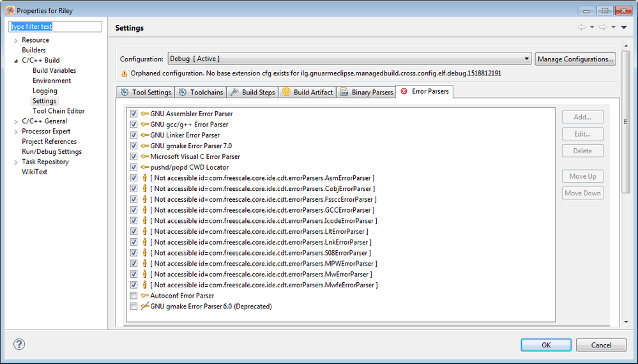Click the GNU Linker Error Parser key icon
The image size is (638, 364).
coord(145,135)
